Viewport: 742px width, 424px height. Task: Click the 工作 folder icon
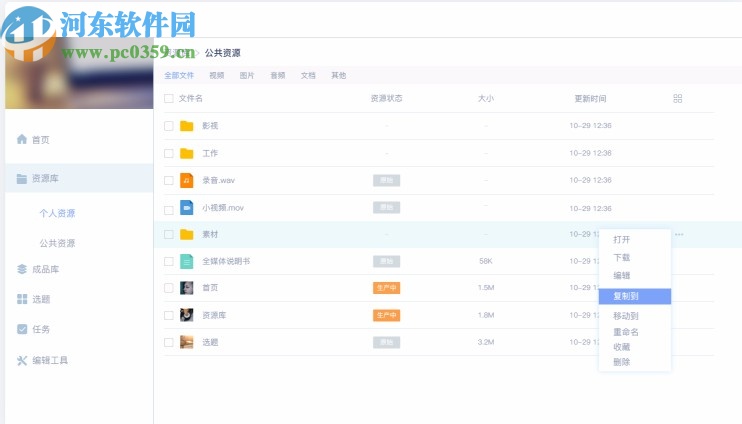coord(187,153)
